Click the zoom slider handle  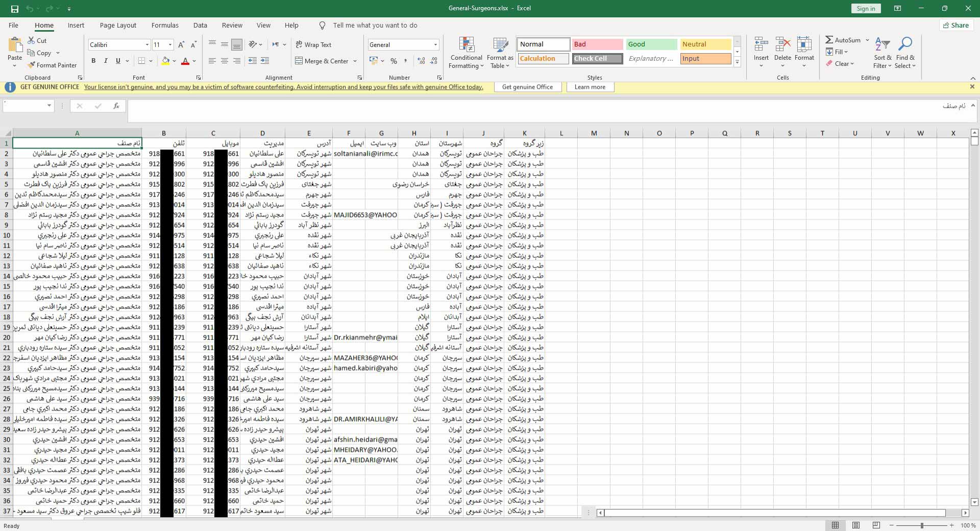click(922, 525)
